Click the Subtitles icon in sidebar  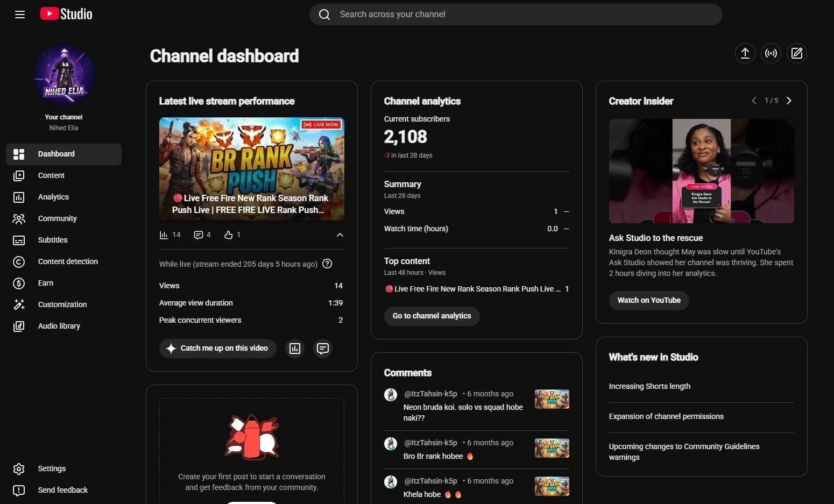click(19, 240)
